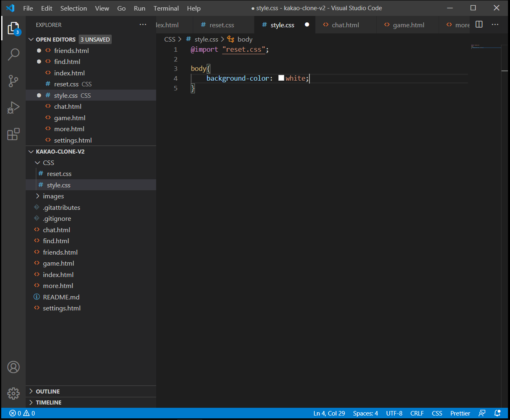
Task: Click README.md info file icon
Action: (37, 297)
